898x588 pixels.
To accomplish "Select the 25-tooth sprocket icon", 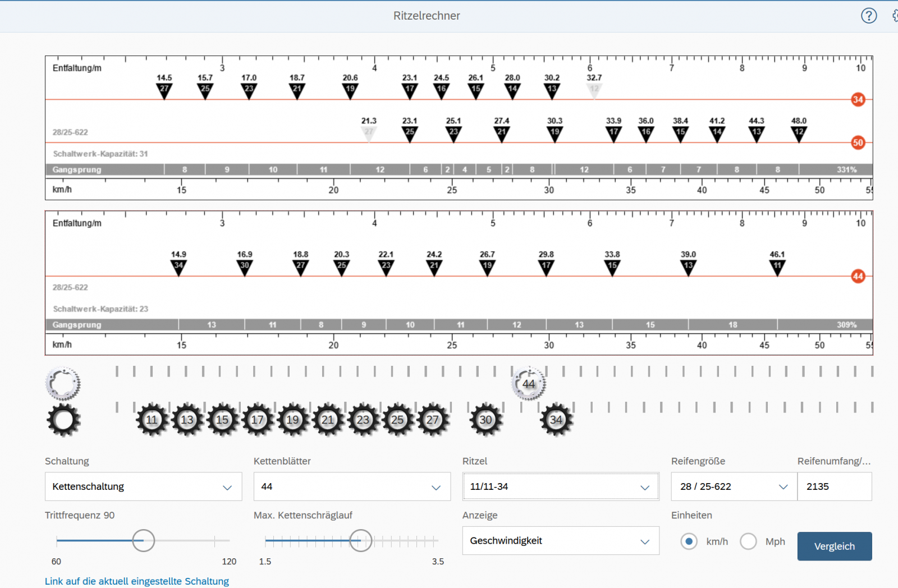I will 398,420.
